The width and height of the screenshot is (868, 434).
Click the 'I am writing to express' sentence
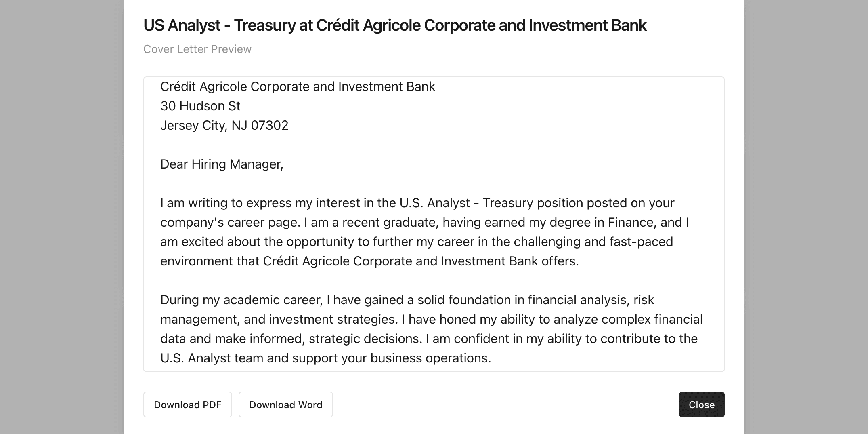(x=417, y=203)
